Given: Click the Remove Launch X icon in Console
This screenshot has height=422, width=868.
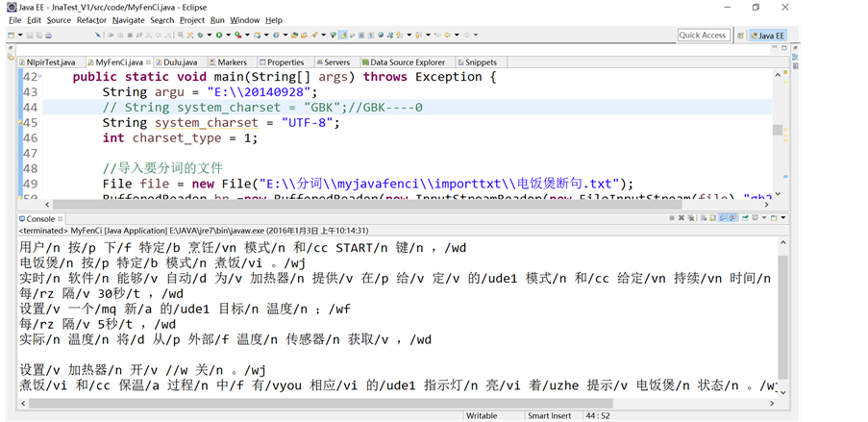Looking at the screenshot, I should tap(683, 218).
